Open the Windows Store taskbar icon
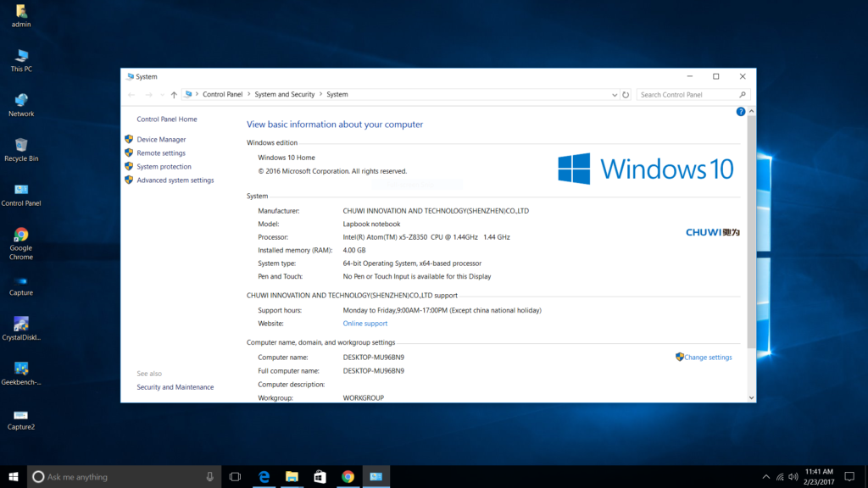868x488 pixels. tap(320, 476)
